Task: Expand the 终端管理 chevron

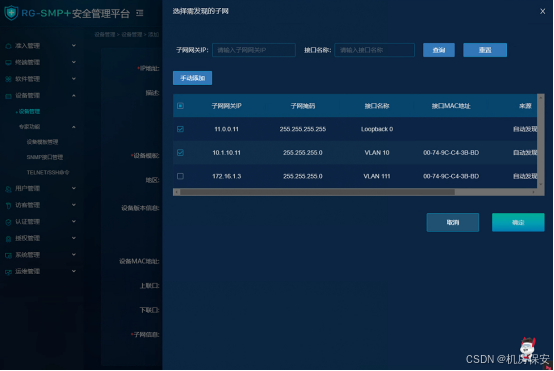Action: pyautogui.click(x=74, y=62)
